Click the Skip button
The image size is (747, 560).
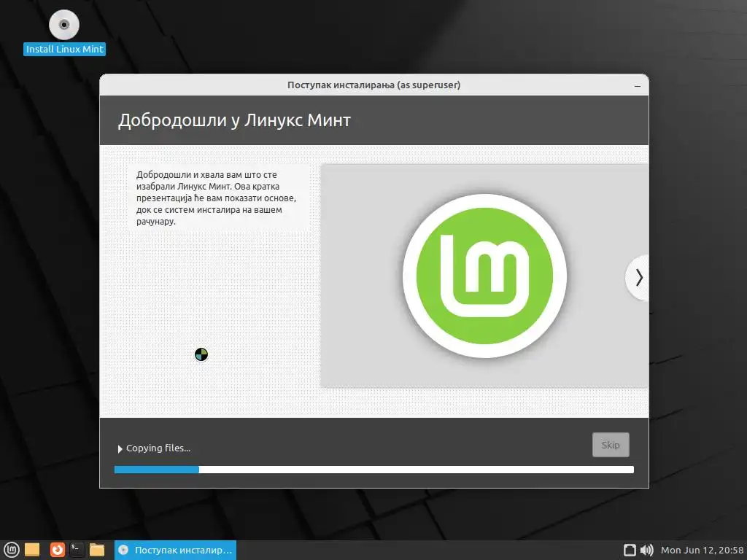coord(611,445)
